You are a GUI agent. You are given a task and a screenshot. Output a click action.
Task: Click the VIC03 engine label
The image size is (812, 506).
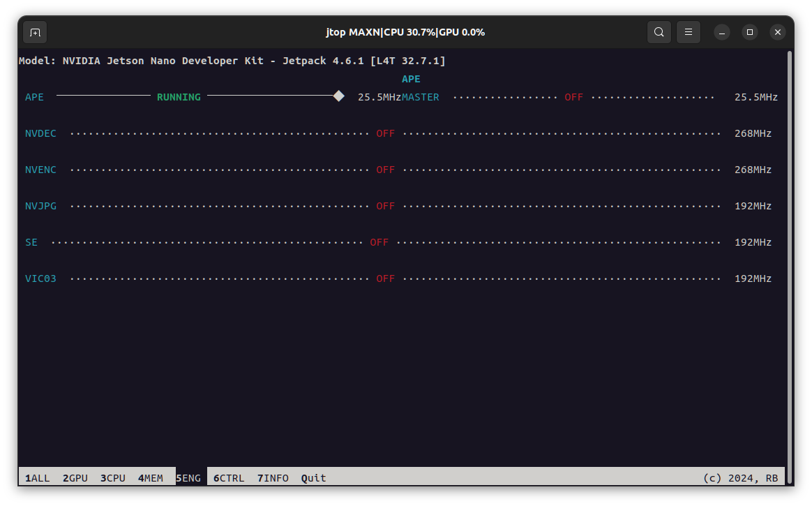click(40, 278)
